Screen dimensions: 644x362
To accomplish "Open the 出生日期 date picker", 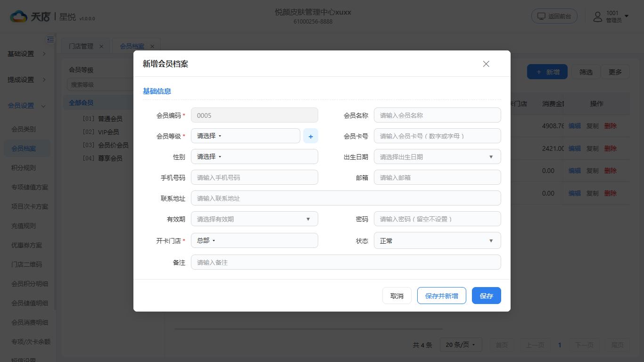I will coord(438,156).
